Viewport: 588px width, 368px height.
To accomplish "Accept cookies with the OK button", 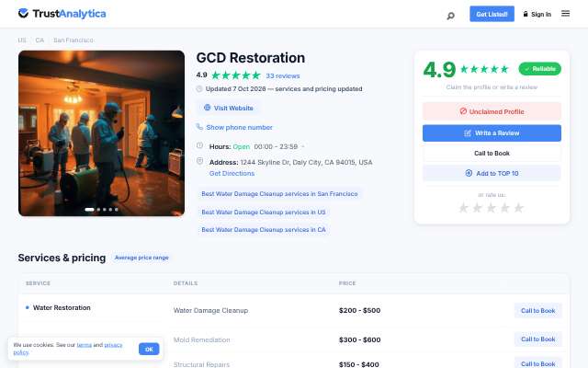I will pos(149,350).
